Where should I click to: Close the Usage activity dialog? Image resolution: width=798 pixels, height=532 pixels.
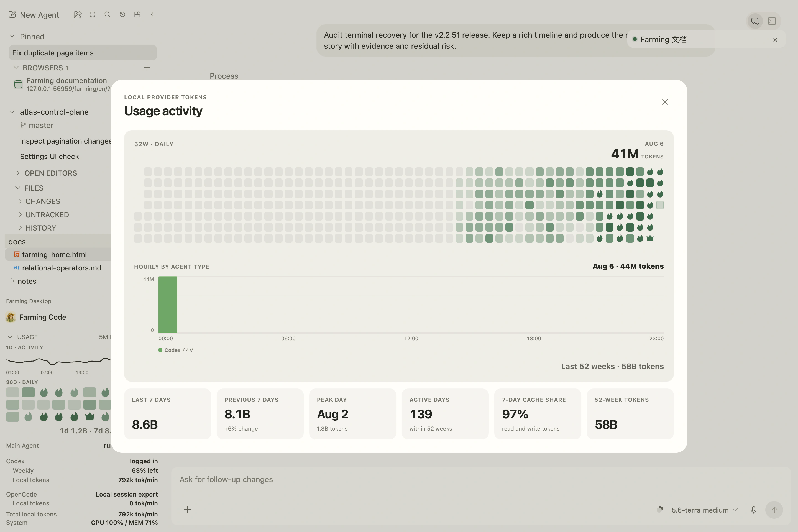[665, 102]
